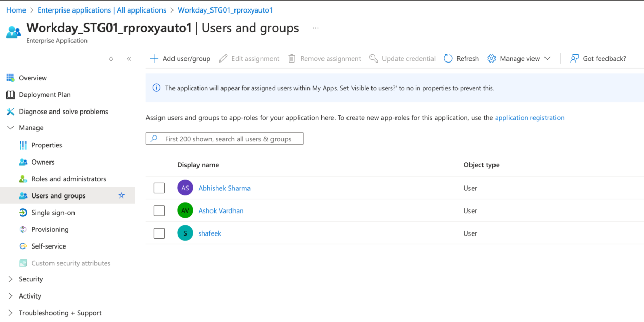Sort by the Display name column header
This screenshot has height=322, width=644.
point(198,165)
